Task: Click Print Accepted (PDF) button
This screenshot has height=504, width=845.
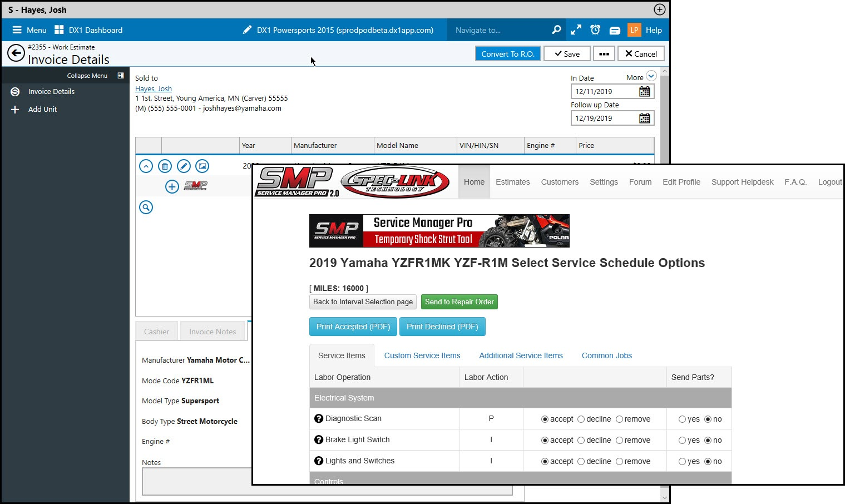Action: [353, 327]
